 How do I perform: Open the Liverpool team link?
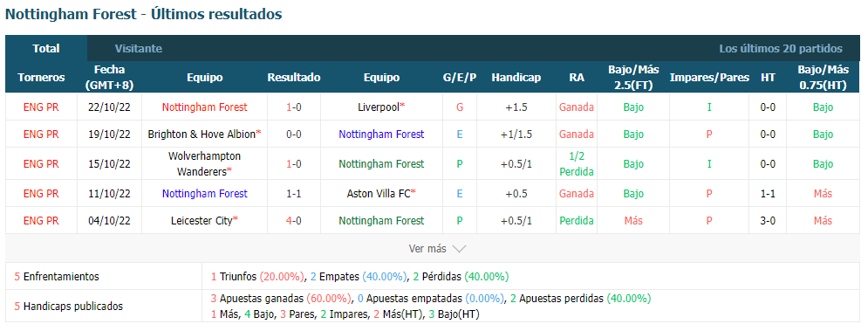[x=381, y=107]
